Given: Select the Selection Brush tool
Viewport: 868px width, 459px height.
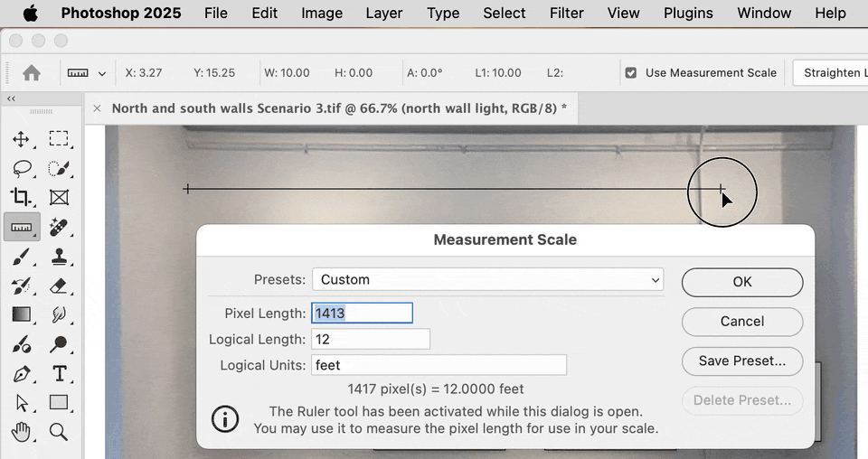Looking at the screenshot, I should point(59,168).
